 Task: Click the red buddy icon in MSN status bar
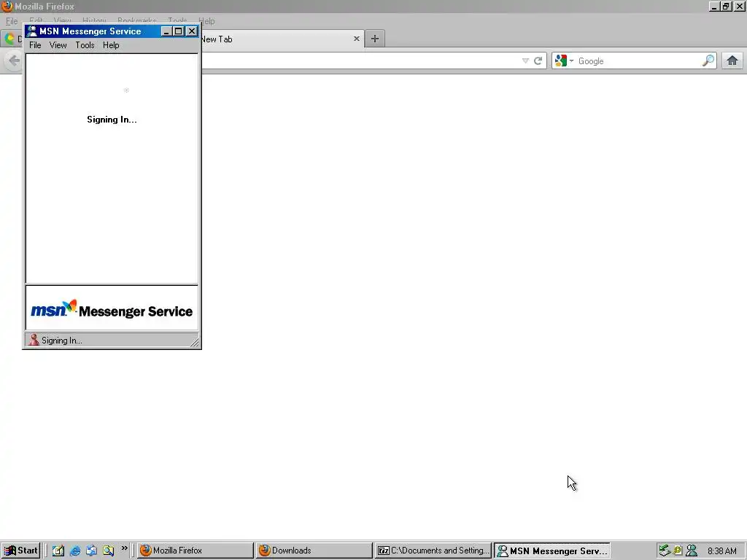(34, 340)
